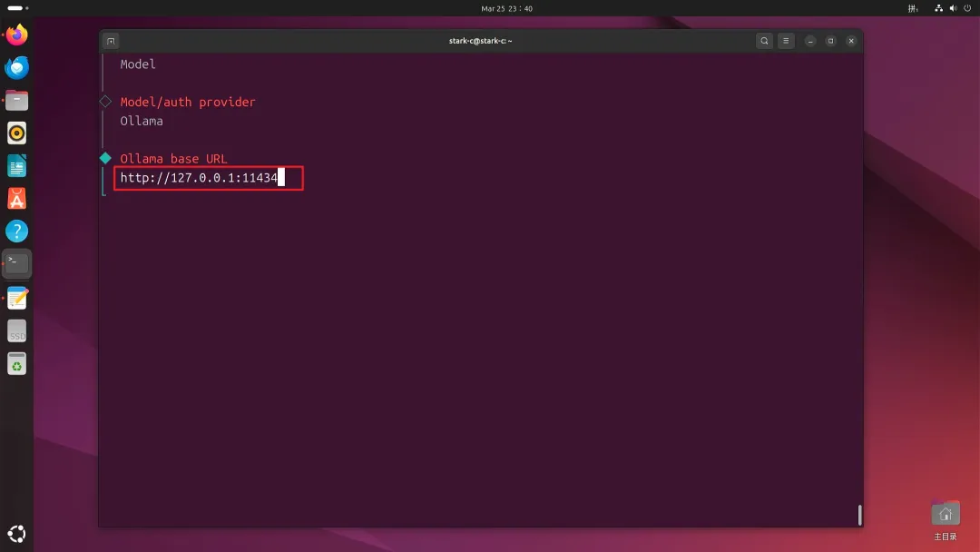Screen dimensions: 980x552
Task: Select the Terminal icon in dock
Action: coord(17,264)
